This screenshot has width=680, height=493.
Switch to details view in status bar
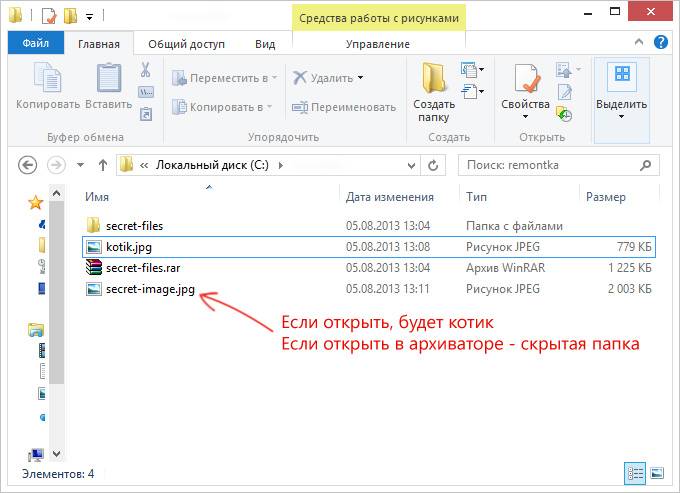click(x=635, y=473)
